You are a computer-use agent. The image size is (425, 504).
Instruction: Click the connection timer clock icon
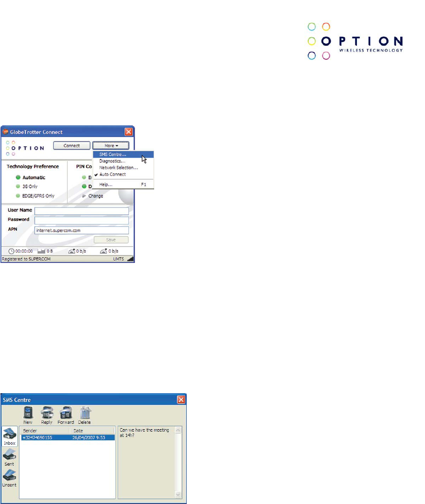11,251
